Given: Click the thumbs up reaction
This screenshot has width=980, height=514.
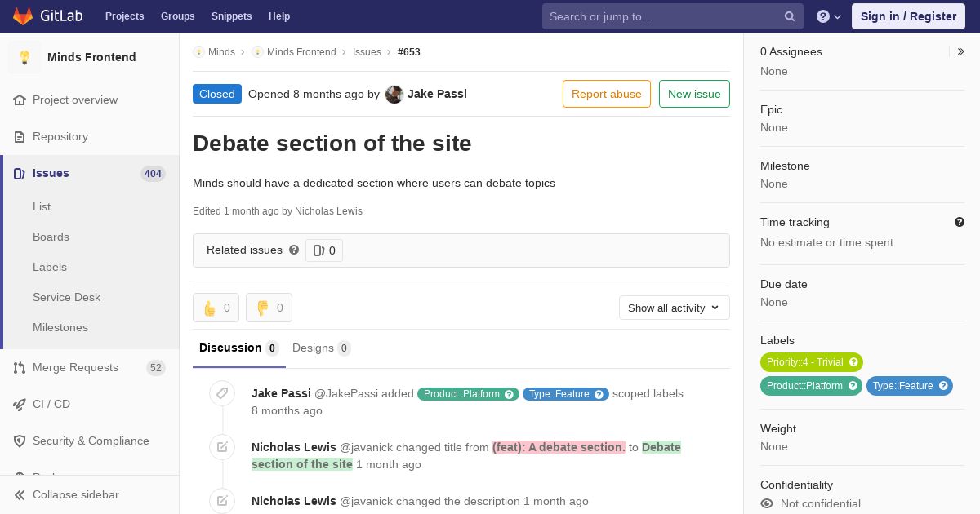Looking at the screenshot, I should pos(216,308).
